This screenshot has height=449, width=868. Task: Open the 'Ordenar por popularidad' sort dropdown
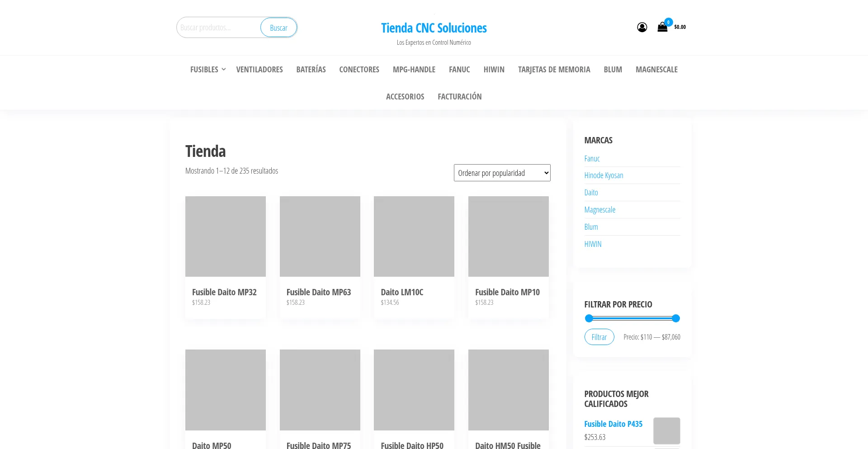point(502,173)
